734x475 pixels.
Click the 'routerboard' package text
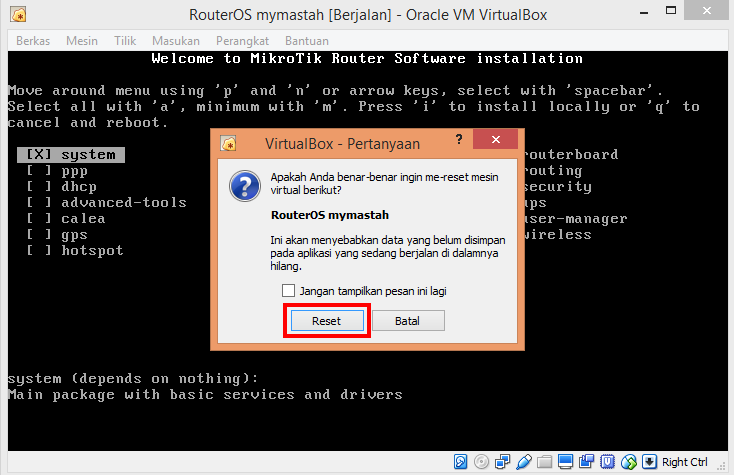pyautogui.click(x=572, y=154)
